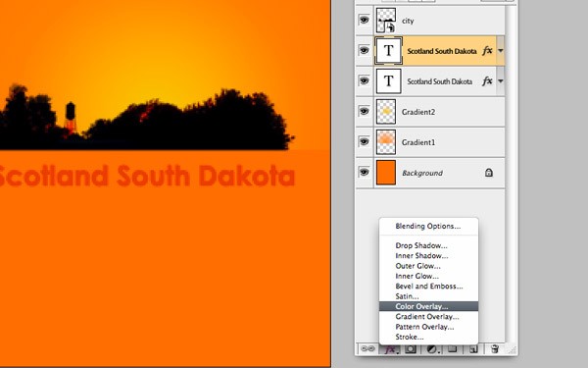Add a layer mask using the mask icon

click(411, 349)
